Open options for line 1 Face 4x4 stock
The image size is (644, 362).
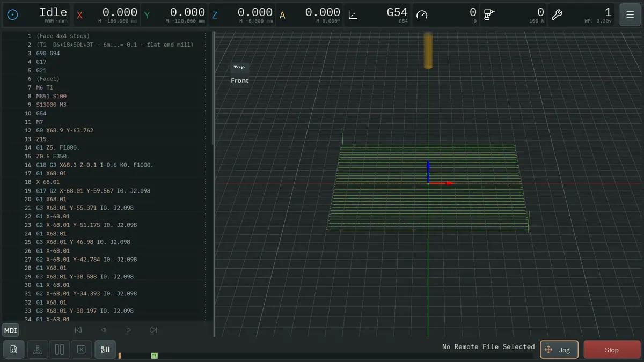click(x=206, y=36)
